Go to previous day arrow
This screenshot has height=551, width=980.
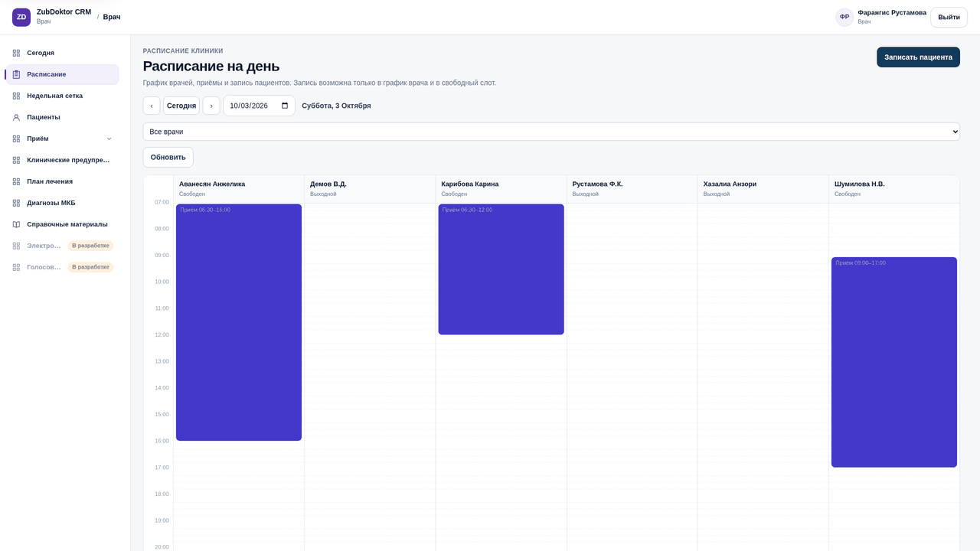[x=152, y=106]
